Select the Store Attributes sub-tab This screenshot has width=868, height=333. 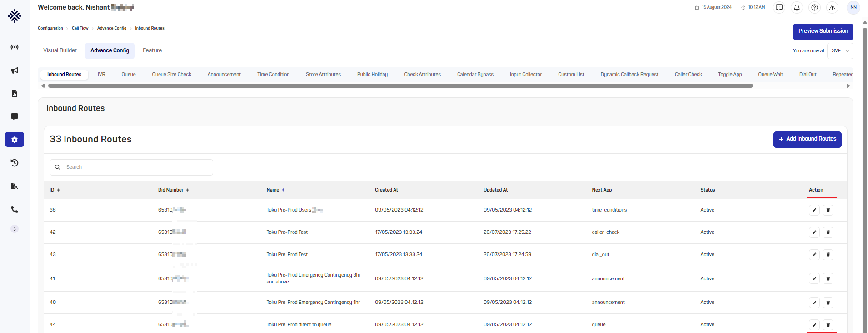click(323, 74)
